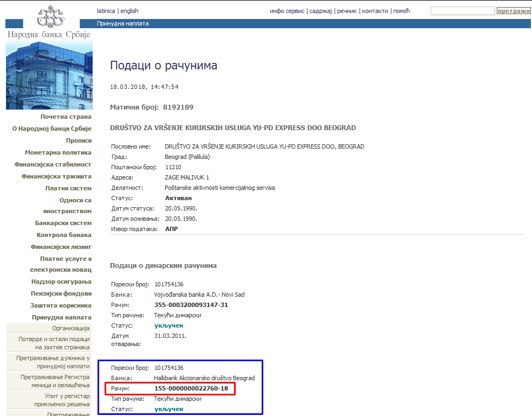Open Пензијски фондови menu item

coord(61,293)
